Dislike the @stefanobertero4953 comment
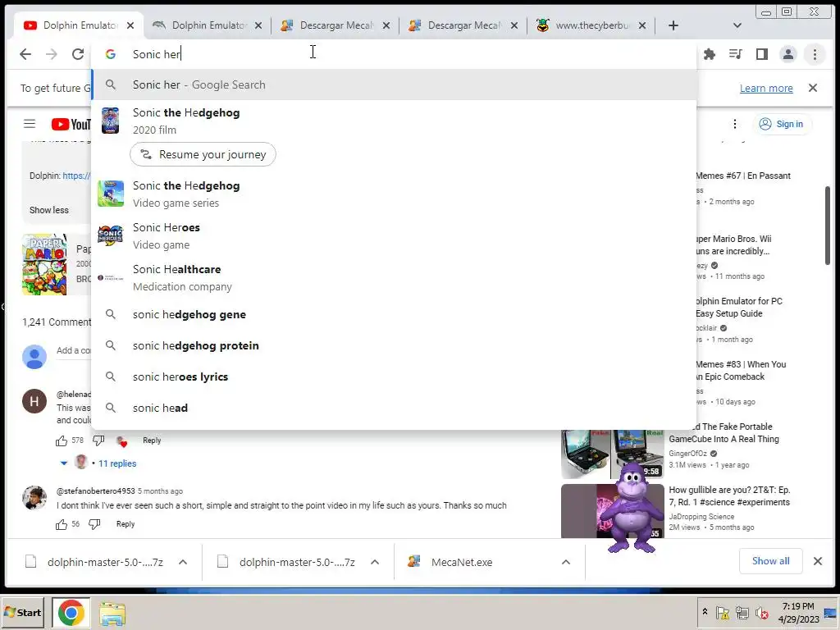 pos(94,524)
